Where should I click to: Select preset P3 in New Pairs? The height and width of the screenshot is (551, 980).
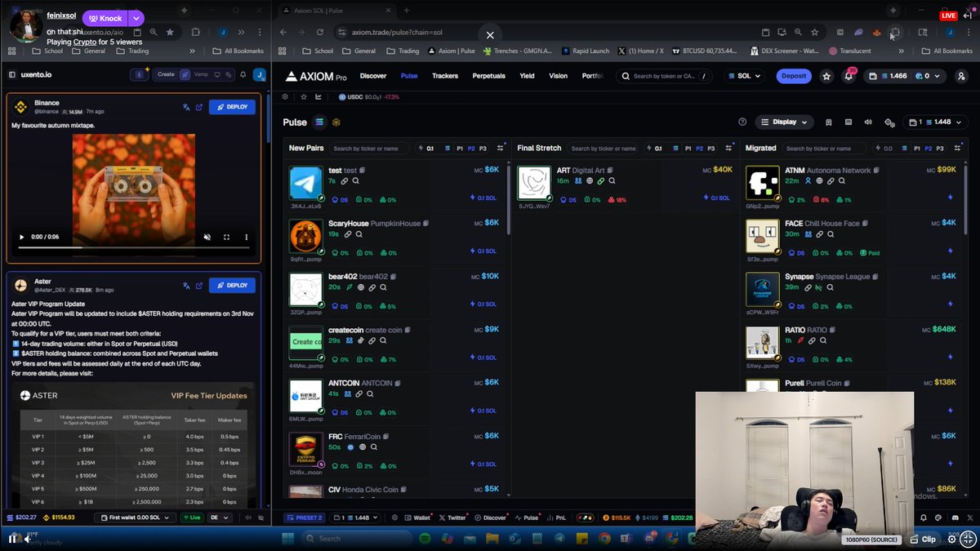tap(483, 149)
